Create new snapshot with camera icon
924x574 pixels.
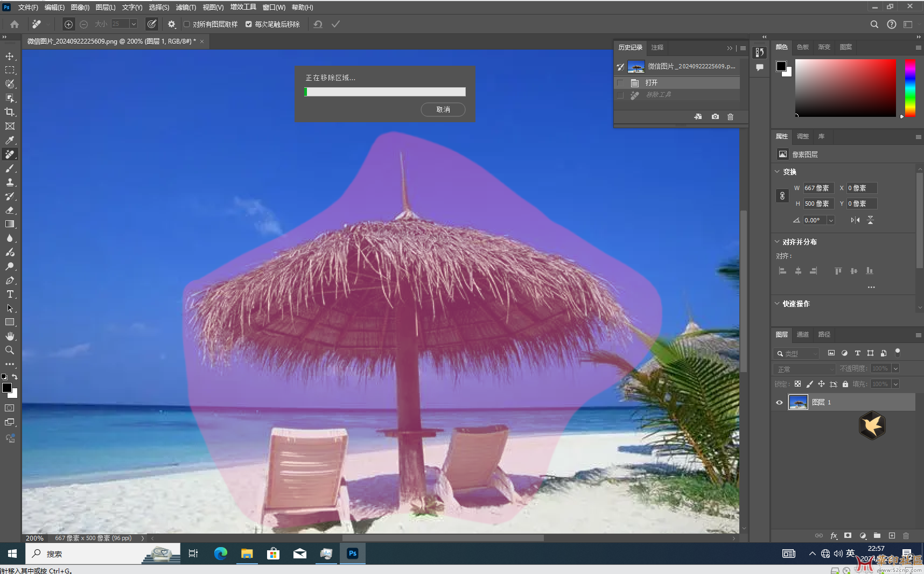[715, 117]
